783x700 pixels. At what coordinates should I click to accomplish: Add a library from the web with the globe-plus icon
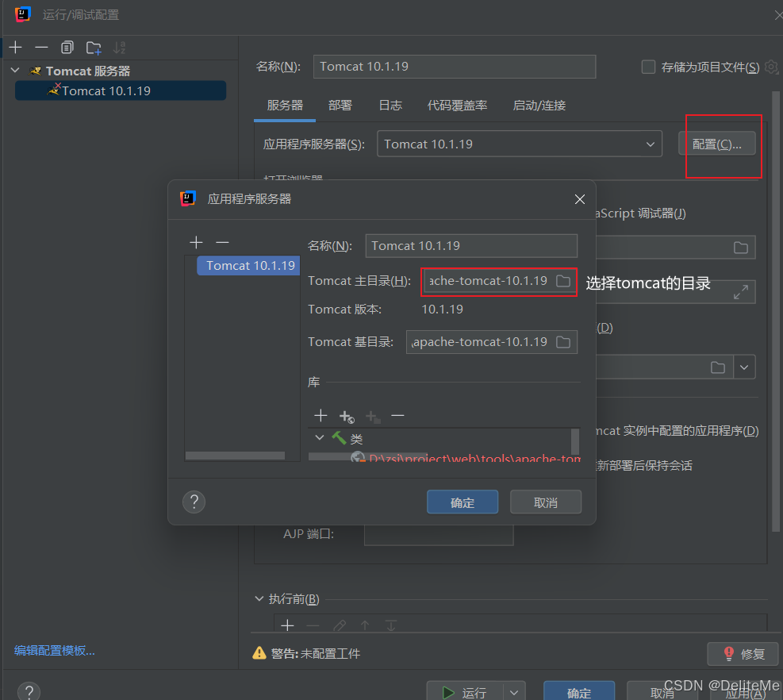pos(347,416)
